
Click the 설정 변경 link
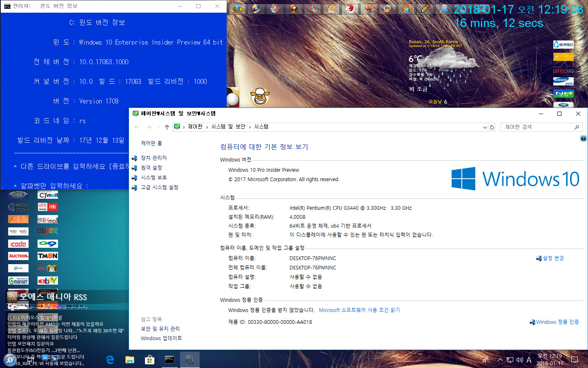tap(553, 258)
